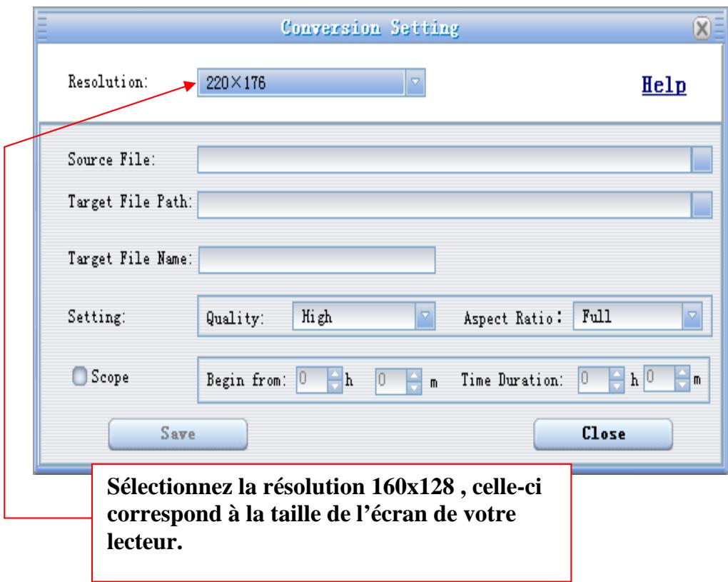Open the Help link
Screen dimensions: 728x582
pyautogui.click(x=664, y=86)
